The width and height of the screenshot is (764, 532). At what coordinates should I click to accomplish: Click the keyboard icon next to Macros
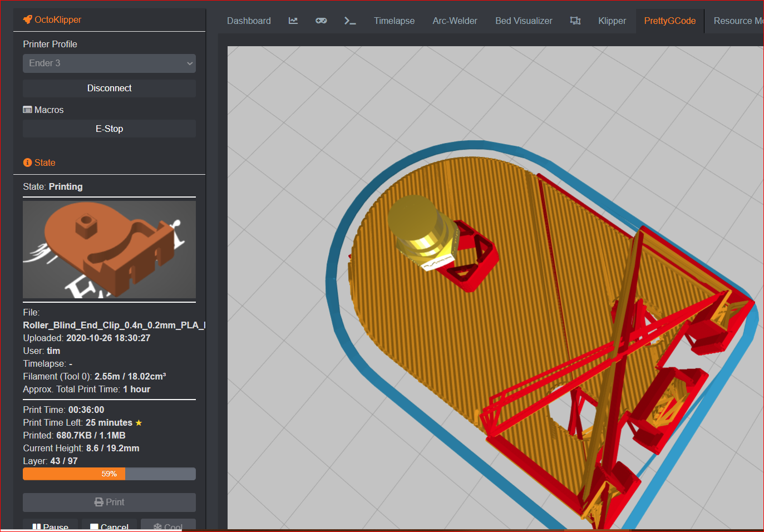point(27,110)
